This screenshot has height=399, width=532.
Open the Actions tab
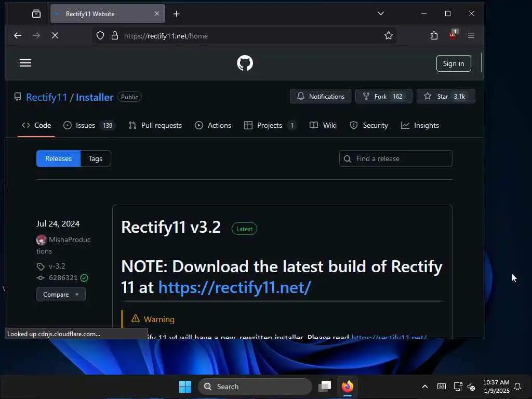point(213,125)
